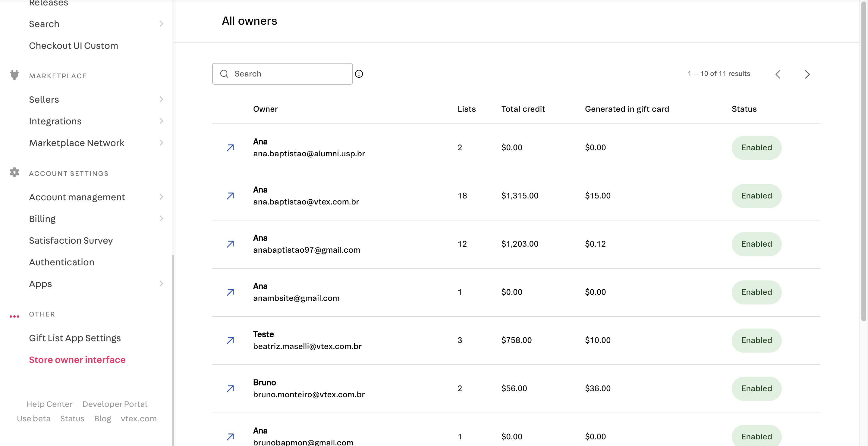868x446 pixels.
Task: Open Gift List App Settings
Action: click(75, 338)
